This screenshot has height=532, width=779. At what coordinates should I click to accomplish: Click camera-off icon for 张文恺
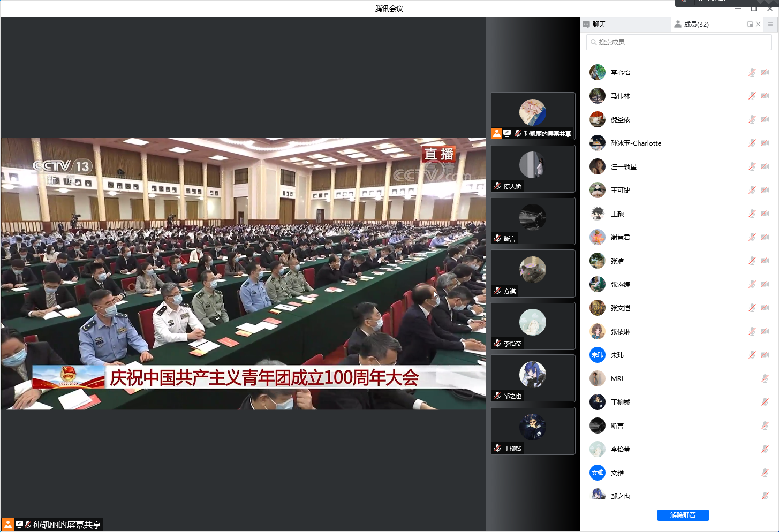[765, 308]
